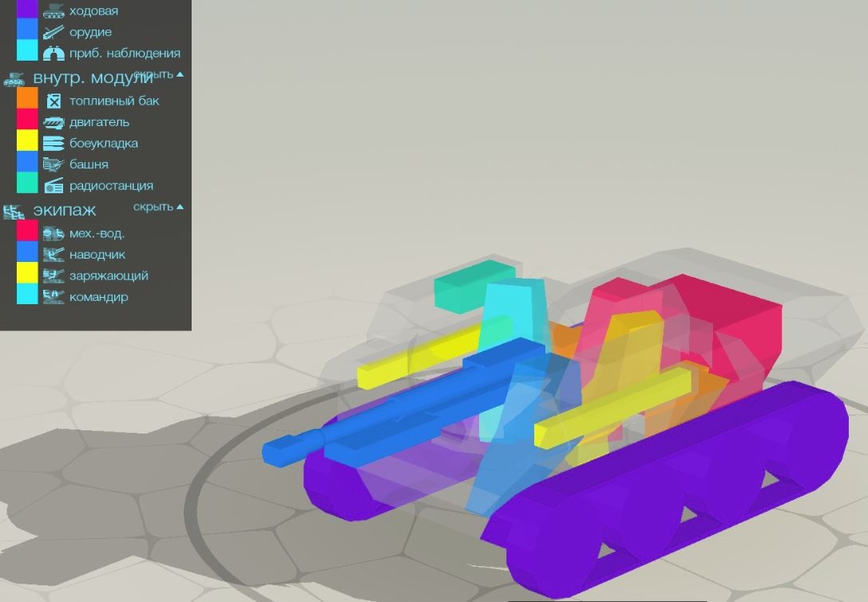Select the 'мех.-вод.' label

tap(97, 233)
